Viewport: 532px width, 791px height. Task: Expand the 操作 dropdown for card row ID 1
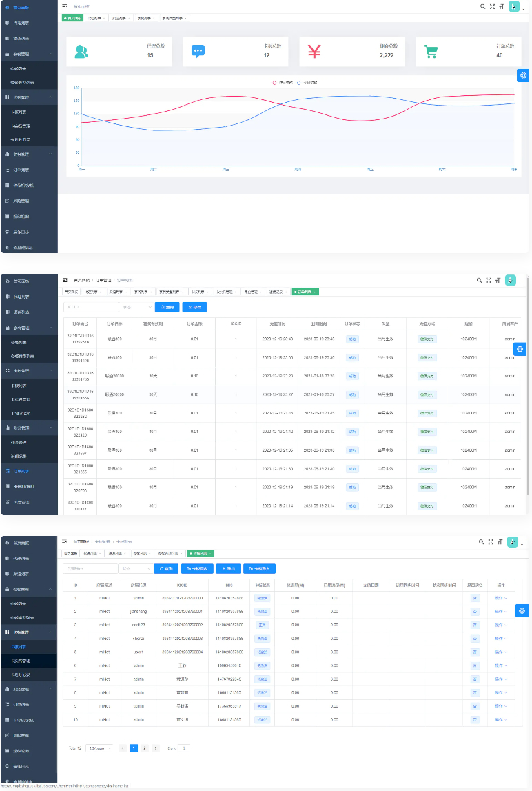pyautogui.click(x=501, y=597)
